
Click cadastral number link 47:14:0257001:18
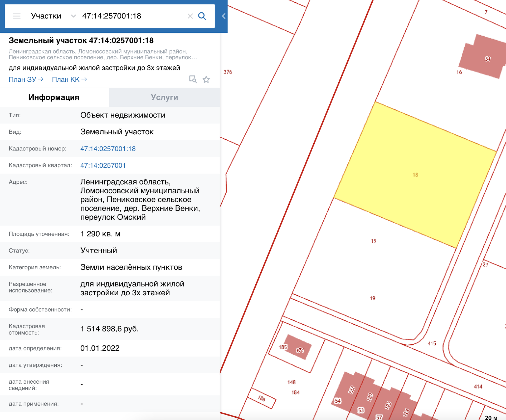point(108,149)
